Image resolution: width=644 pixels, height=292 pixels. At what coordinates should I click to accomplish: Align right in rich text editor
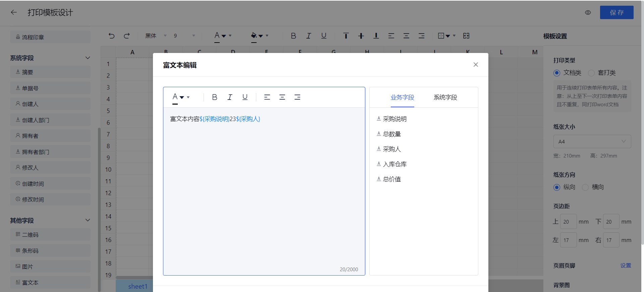point(297,97)
